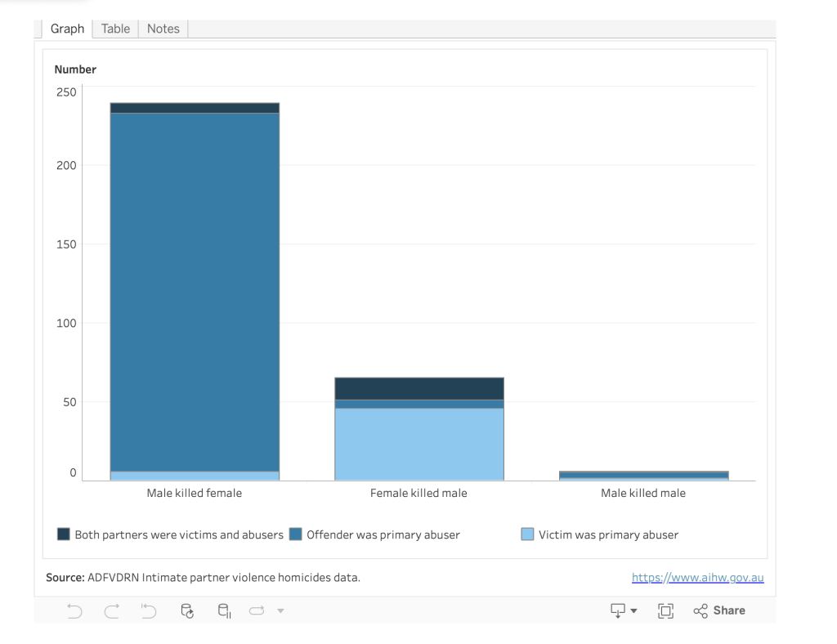Click the Pause data updates icon
Image resolution: width=837 pixels, height=644 pixels.
coord(224,610)
